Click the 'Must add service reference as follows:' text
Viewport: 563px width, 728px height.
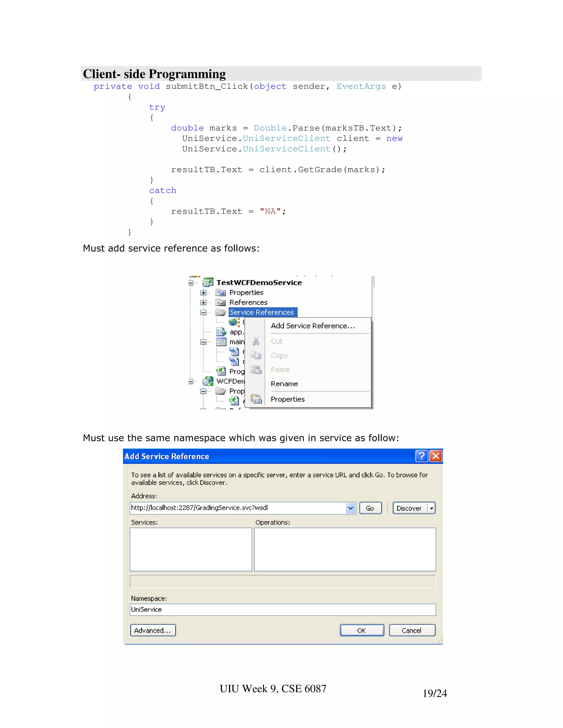point(171,248)
